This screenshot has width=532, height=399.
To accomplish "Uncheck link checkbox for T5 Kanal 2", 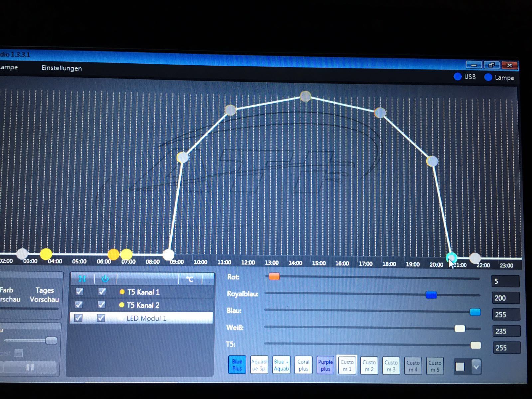I will pyautogui.click(x=79, y=305).
